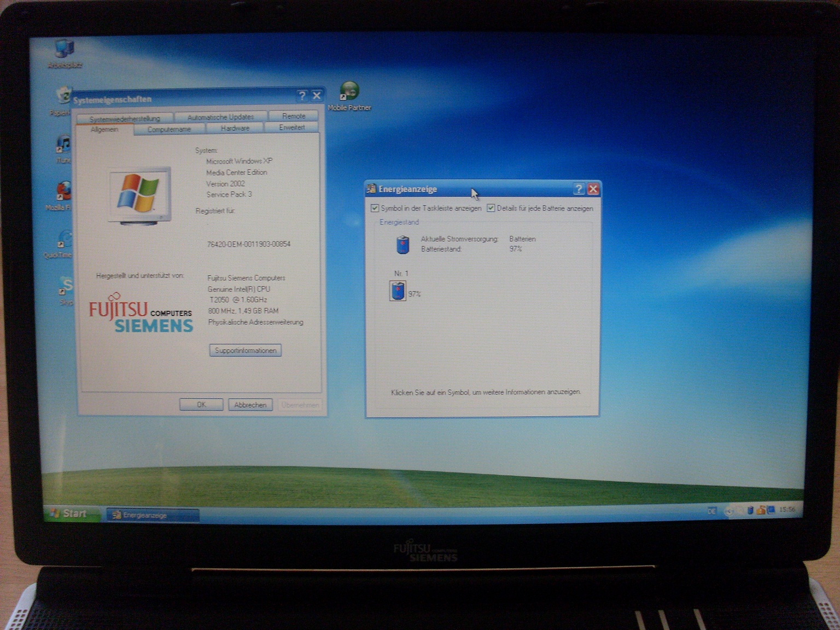Image resolution: width=840 pixels, height=630 pixels.
Task: Click the Nr. 1 battery icon
Action: [398, 290]
